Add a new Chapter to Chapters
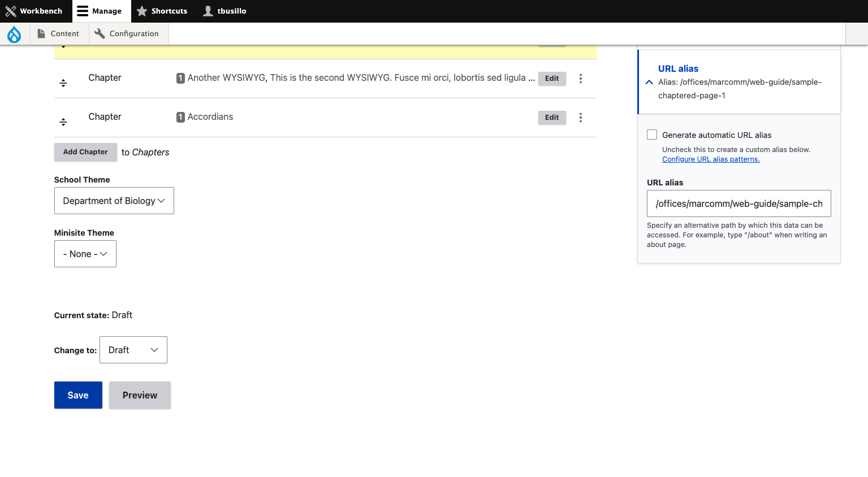 pyautogui.click(x=85, y=152)
